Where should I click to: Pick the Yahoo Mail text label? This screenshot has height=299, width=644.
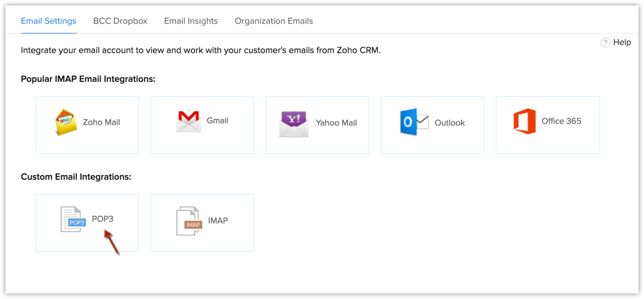tap(336, 123)
